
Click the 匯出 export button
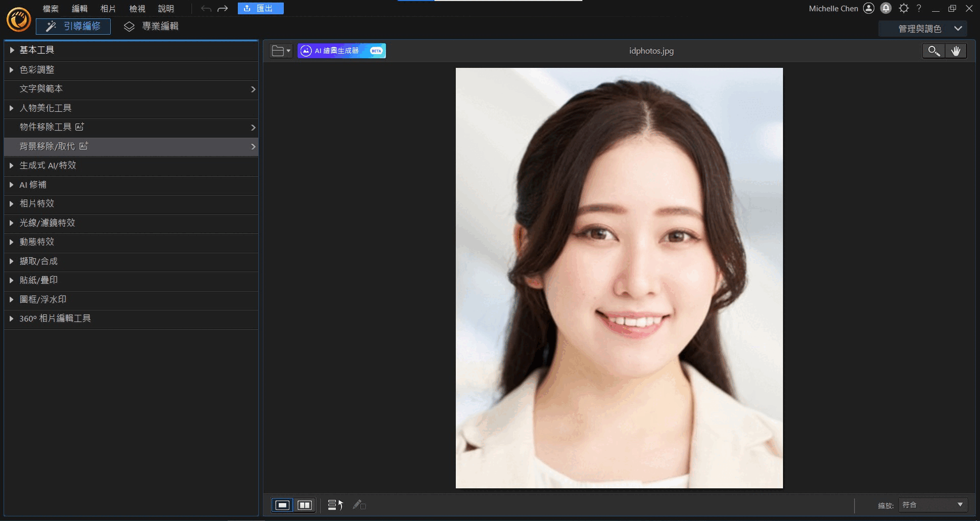coord(260,9)
